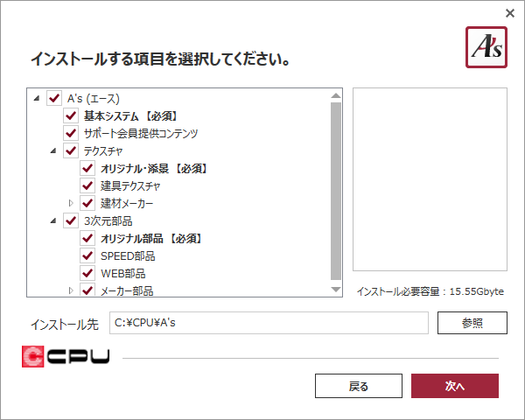Uncheck サポート会員提供コンテンツ checkbox
This screenshot has height=420, width=525.
(x=71, y=133)
